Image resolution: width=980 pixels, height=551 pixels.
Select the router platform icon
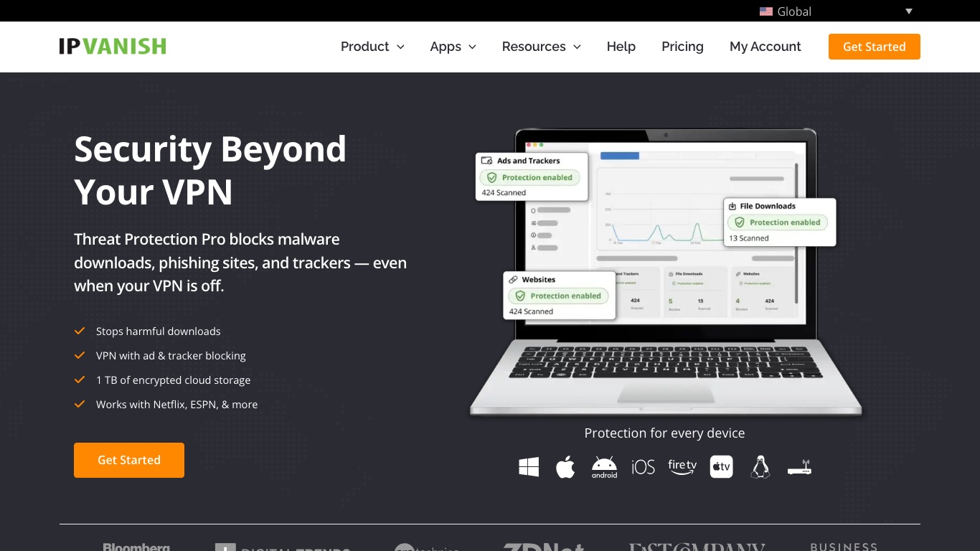pos(799,467)
